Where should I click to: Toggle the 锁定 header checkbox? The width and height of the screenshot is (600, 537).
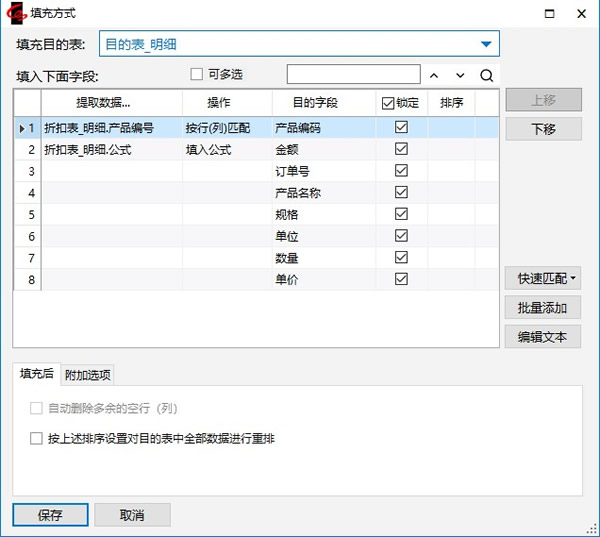388,102
